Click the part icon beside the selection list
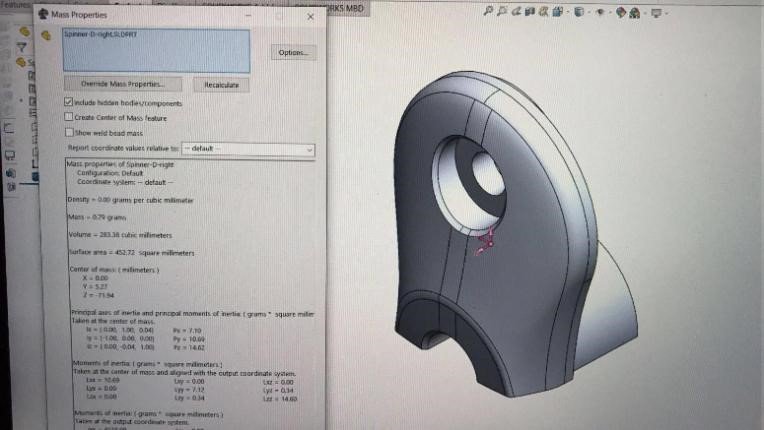The width and height of the screenshot is (764, 430). click(x=46, y=36)
